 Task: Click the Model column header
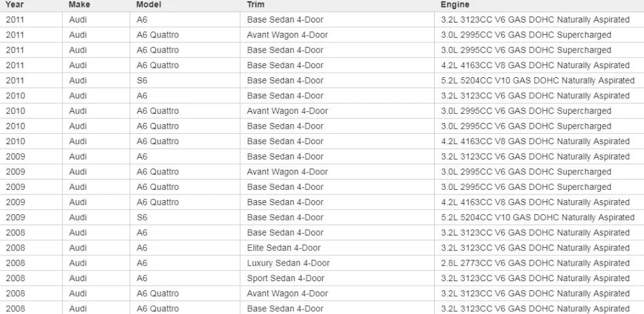[x=149, y=5]
